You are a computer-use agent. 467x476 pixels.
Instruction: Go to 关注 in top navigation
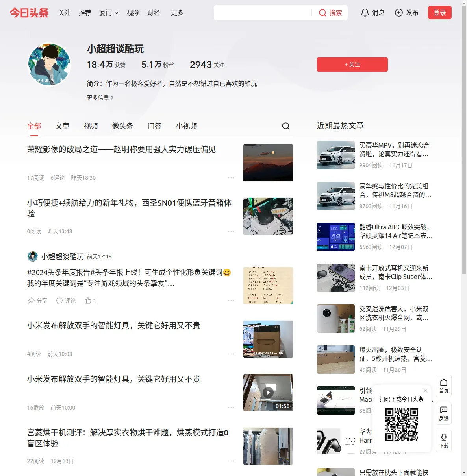pos(65,13)
